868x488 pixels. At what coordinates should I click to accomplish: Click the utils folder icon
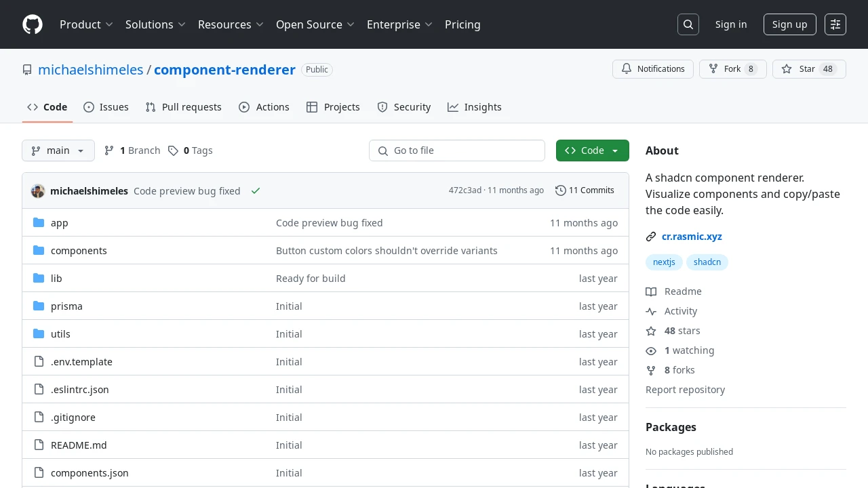click(39, 334)
